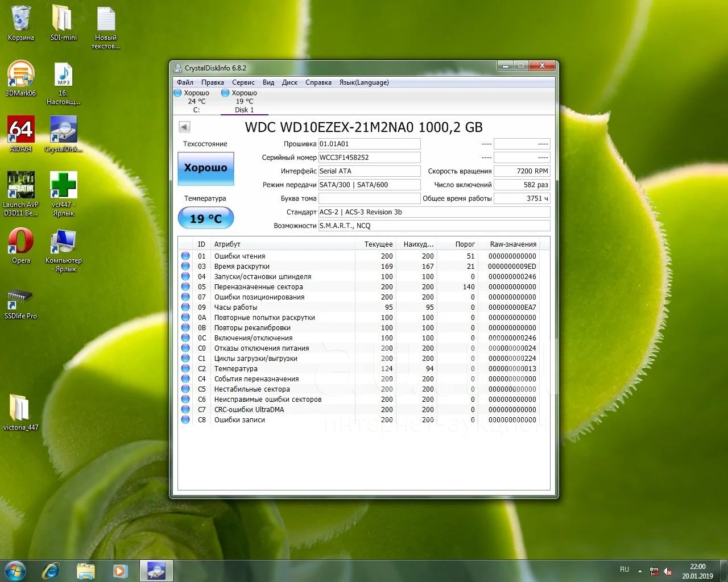Launch Opera browser from desktop
The width and height of the screenshot is (728, 582).
tap(20, 246)
